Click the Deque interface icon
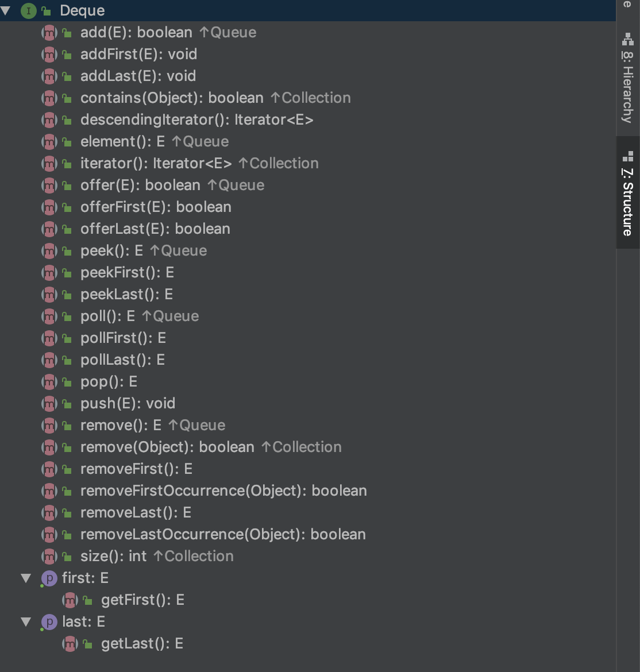Screen dimensions: 640x672 tap(28, 11)
